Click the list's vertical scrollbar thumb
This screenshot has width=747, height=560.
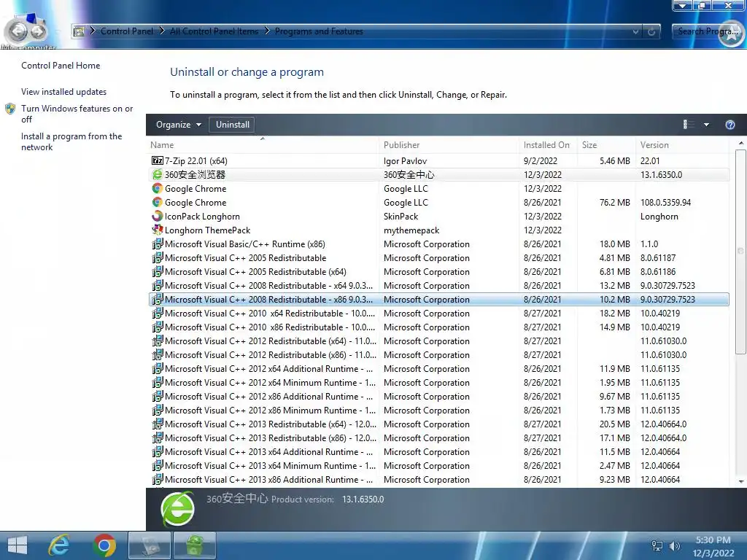tap(740, 252)
